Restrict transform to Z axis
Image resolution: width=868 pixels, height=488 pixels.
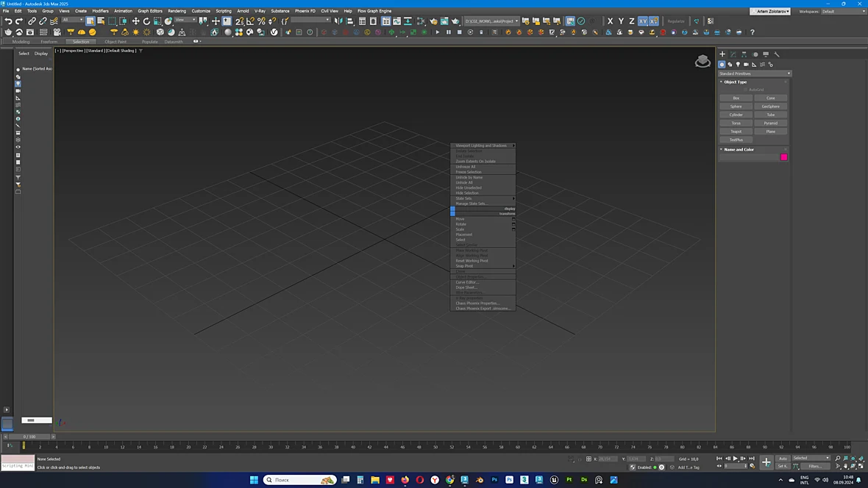click(632, 21)
